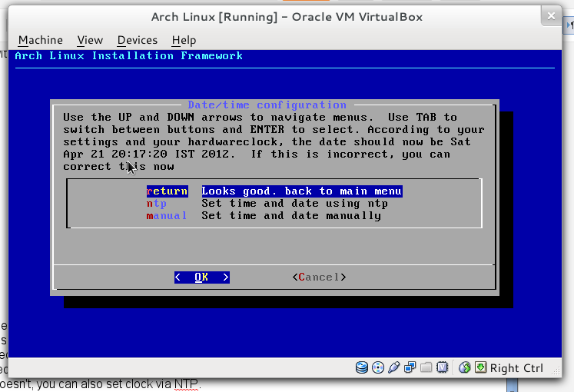Click the USB devices status icon

coord(394,367)
